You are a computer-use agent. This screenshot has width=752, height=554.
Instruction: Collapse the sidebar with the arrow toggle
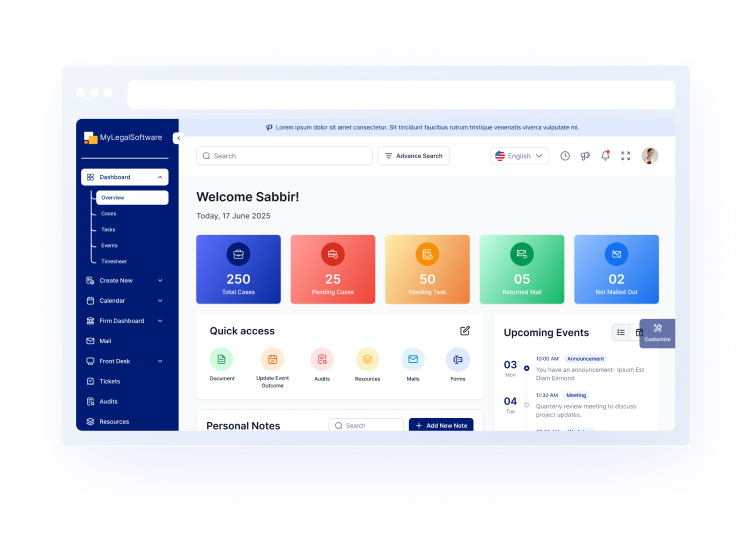coord(177,138)
